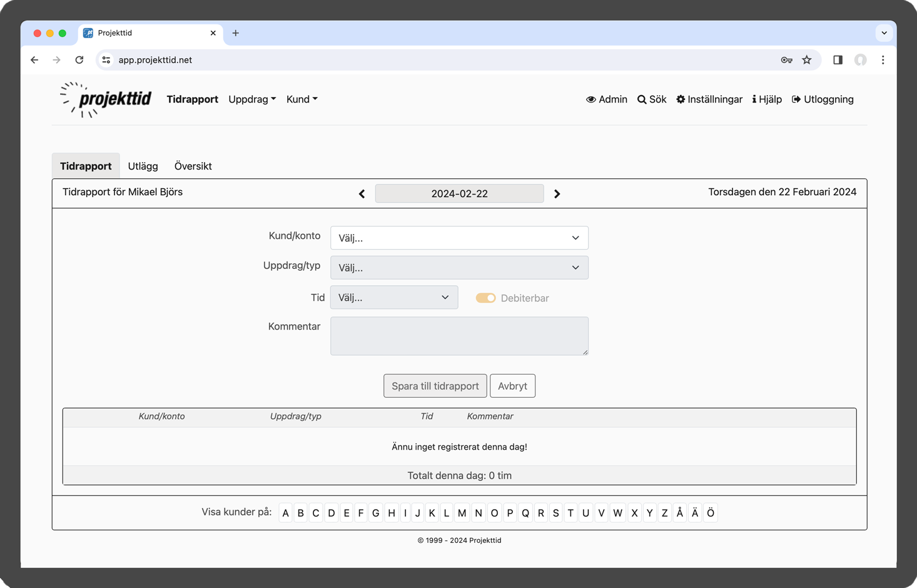Open Chrome's three-dot menu
Viewport: 917px width, 588px height.
pos(883,60)
